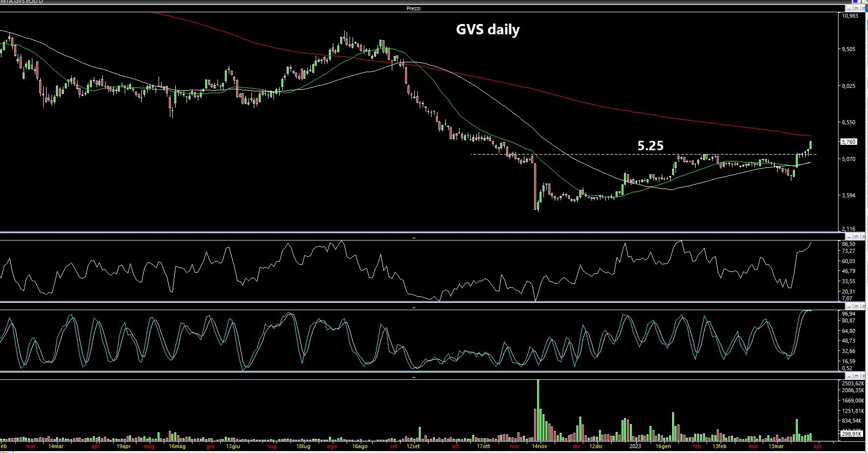The height and width of the screenshot is (453, 868).
Task: Minimize the volume histogram pane
Action: [849, 376]
